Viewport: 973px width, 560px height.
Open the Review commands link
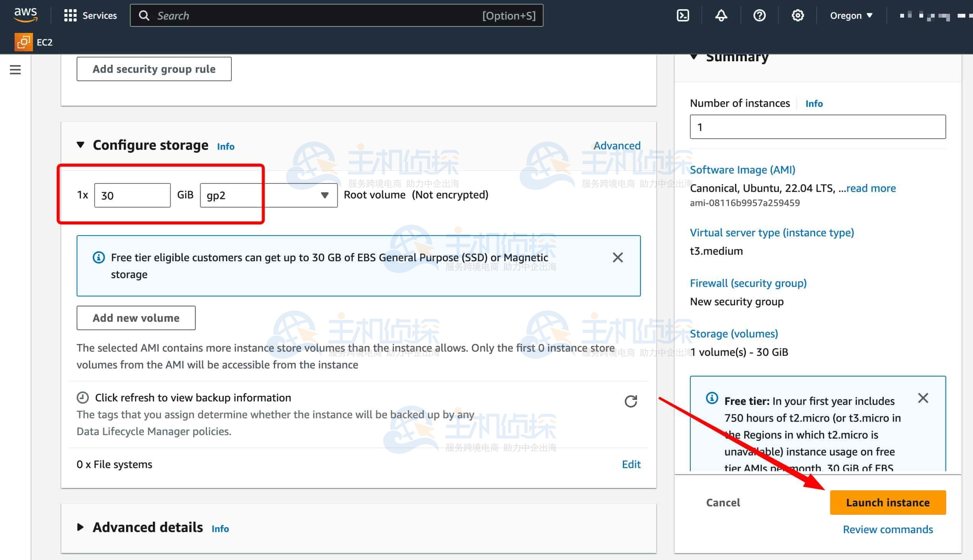click(x=888, y=529)
